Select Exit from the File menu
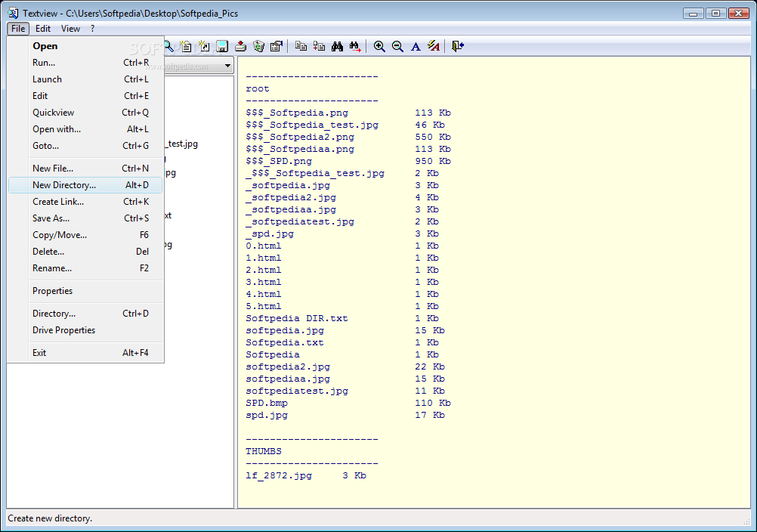 tap(39, 353)
